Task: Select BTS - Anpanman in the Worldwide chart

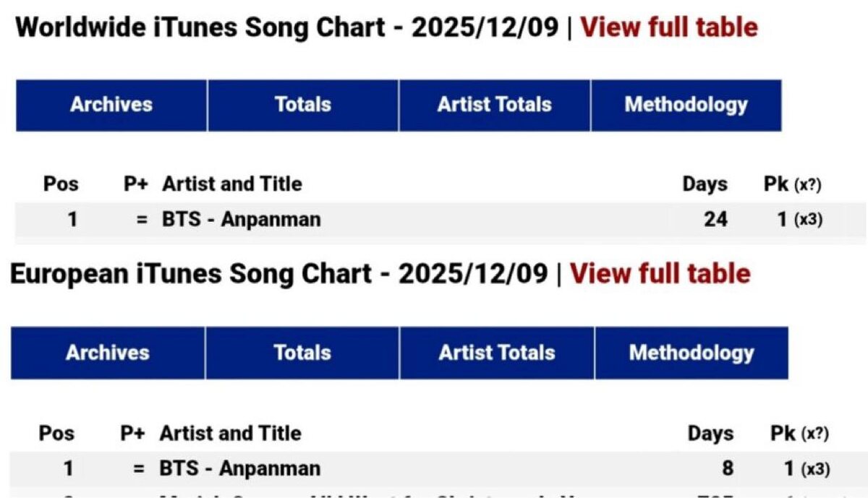Action: click(x=241, y=219)
